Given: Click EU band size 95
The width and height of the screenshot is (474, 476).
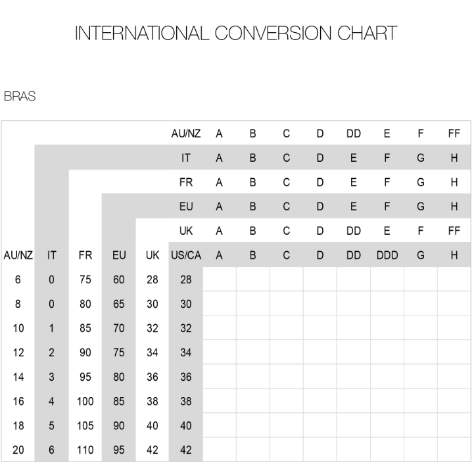Looking at the screenshot, I should (x=118, y=450).
